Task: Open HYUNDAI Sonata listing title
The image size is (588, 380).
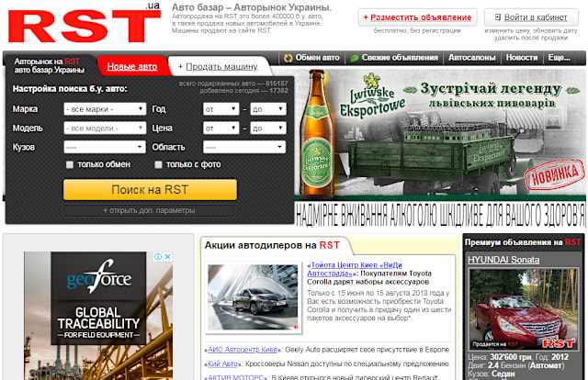Action: [x=503, y=260]
